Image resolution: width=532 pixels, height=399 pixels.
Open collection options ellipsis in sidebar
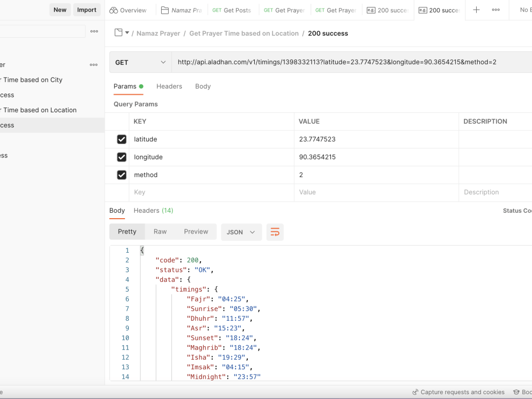click(x=94, y=65)
